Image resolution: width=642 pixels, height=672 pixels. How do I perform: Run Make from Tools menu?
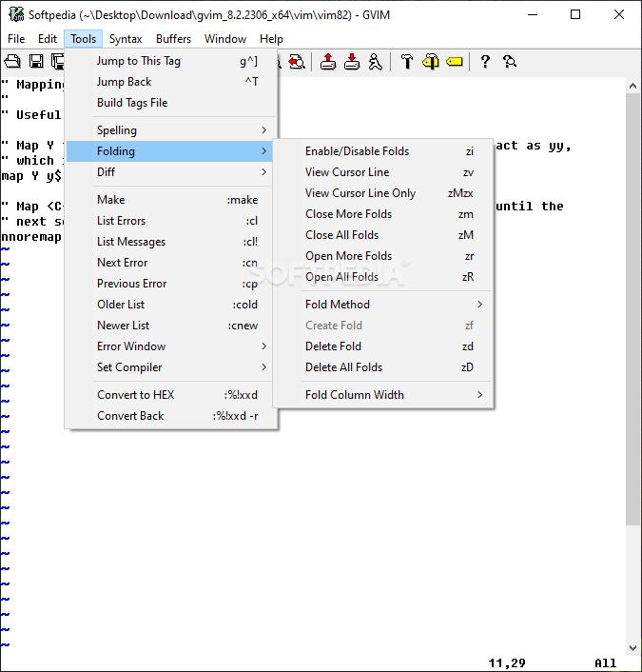pyautogui.click(x=170, y=200)
